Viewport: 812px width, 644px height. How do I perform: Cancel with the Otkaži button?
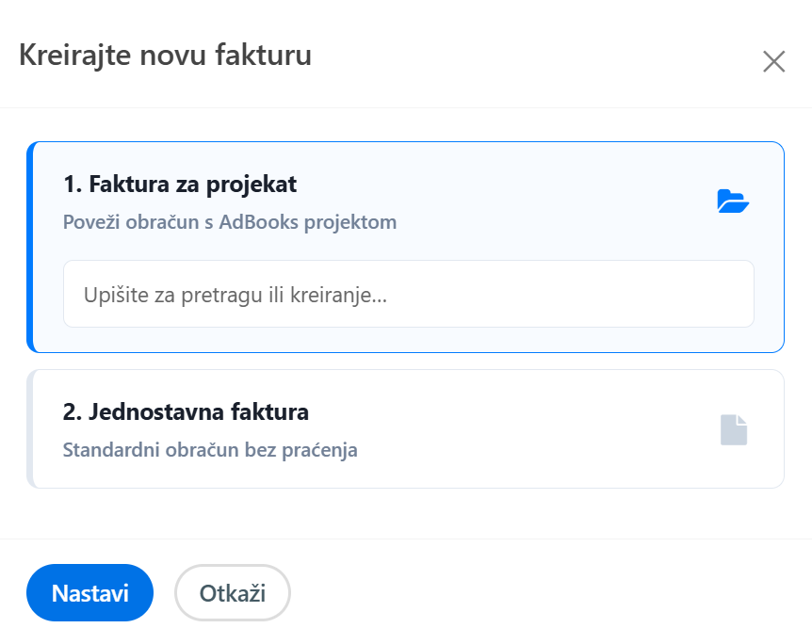pyautogui.click(x=233, y=593)
